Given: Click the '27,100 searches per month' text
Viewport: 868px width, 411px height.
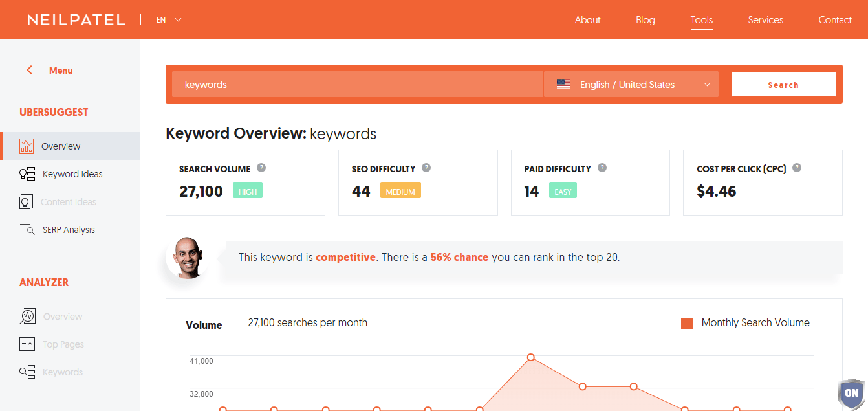Looking at the screenshot, I should [308, 322].
